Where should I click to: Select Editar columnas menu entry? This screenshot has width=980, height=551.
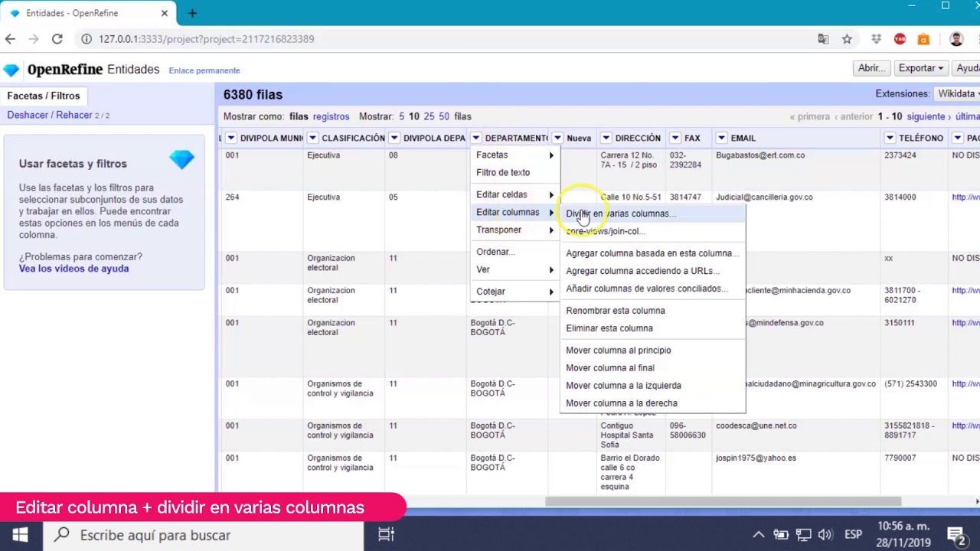pyautogui.click(x=514, y=212)
